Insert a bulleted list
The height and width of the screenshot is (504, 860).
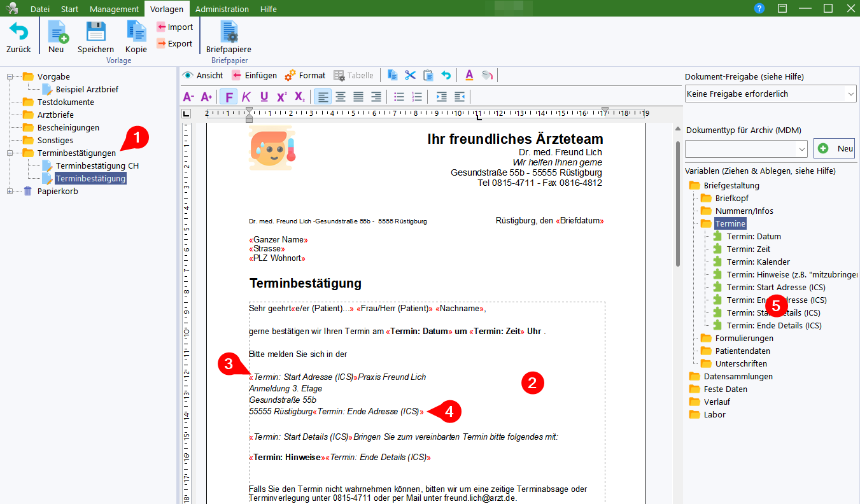coord(399,97)
